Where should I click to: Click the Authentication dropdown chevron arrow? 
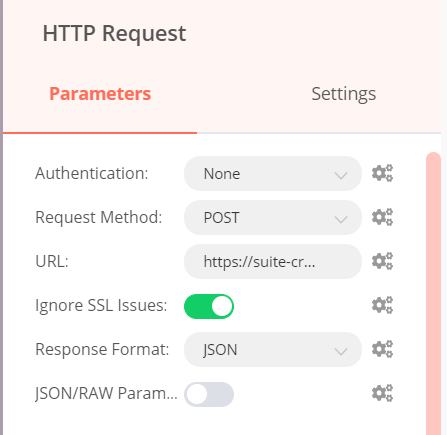click(341, 175)
